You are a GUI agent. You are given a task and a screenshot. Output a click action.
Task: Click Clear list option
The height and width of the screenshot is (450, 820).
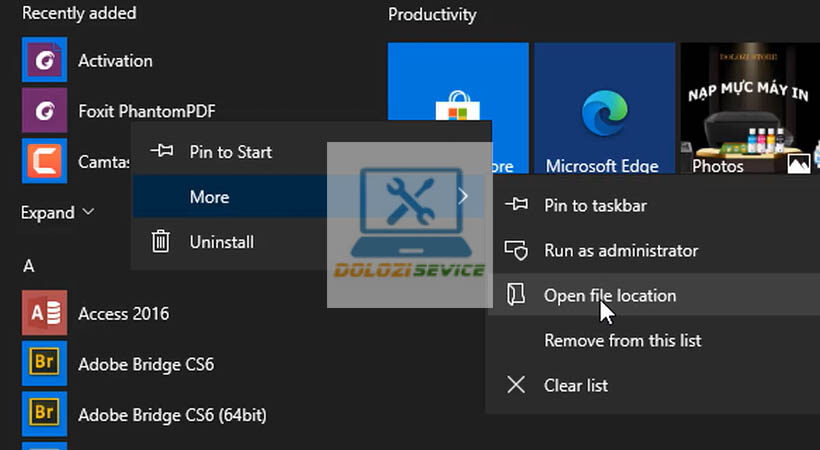coord(575,386)
